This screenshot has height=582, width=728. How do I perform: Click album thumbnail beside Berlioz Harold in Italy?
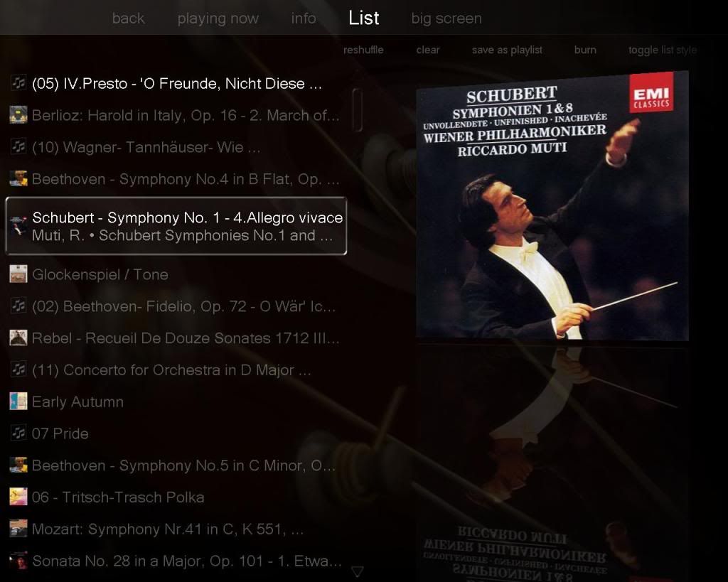(18, 114)
